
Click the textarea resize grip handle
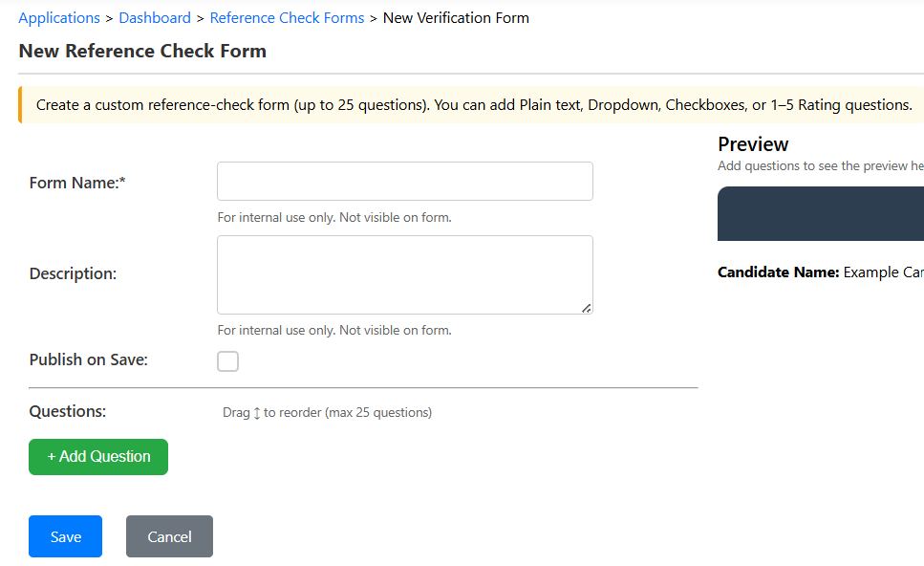pos(587,309)
